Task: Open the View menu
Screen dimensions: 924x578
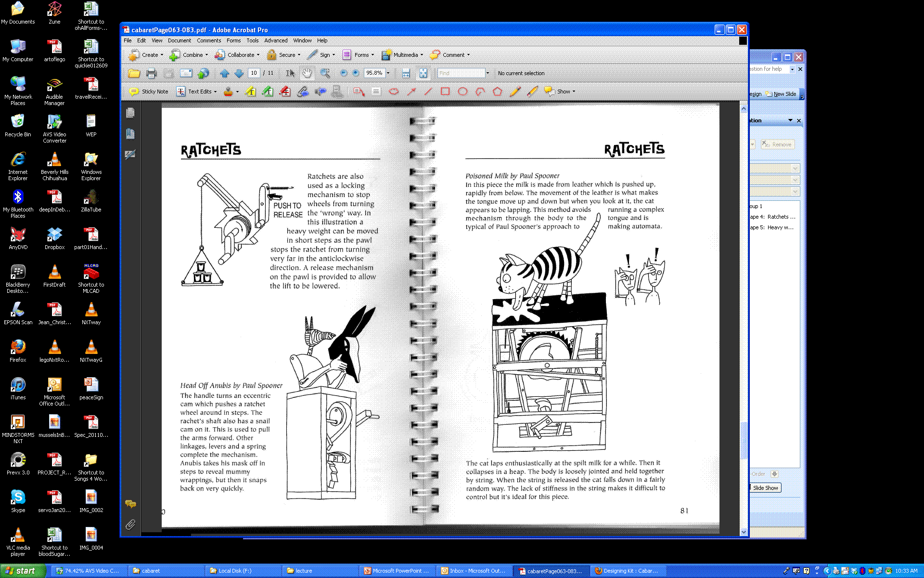Action: (157, 40)
